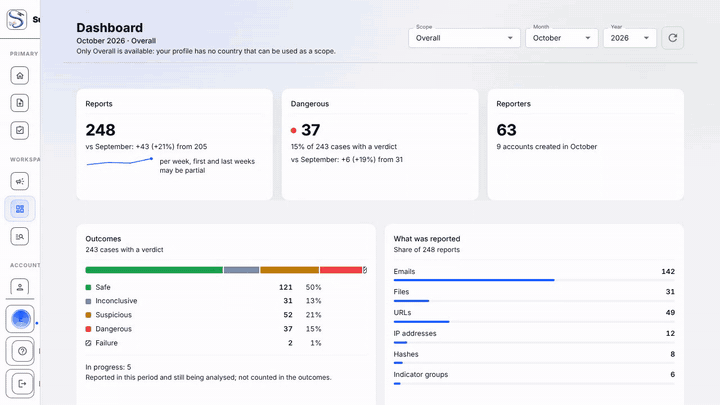Click the 'Indicator groups' label
720x405 pixels.
click(421, 375)
